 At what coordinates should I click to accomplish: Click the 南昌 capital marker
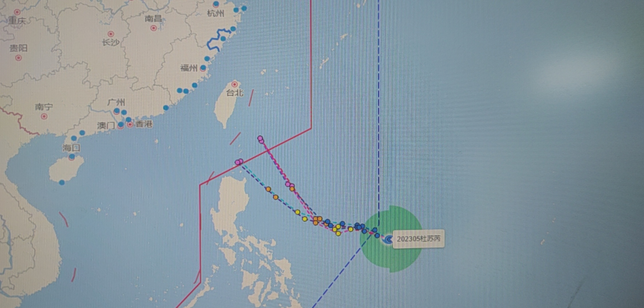[154, 28]
